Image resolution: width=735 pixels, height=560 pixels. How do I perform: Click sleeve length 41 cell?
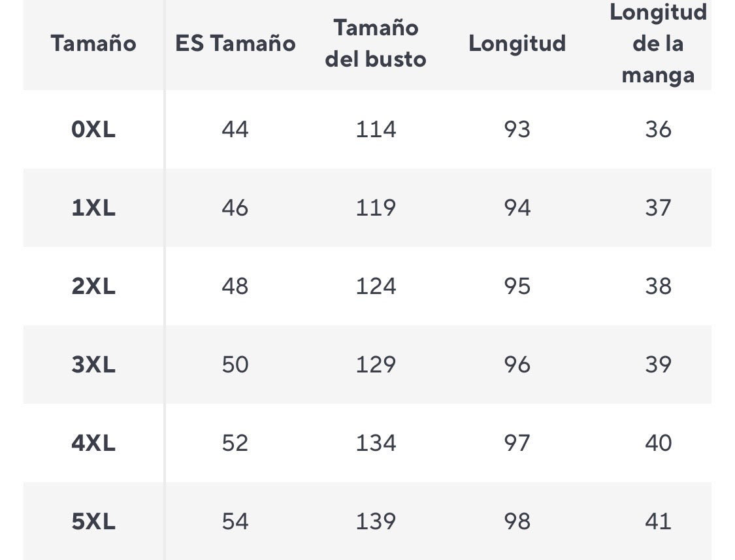(x=658, y=521)
